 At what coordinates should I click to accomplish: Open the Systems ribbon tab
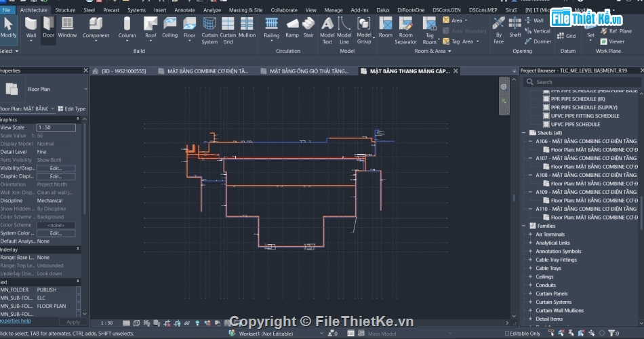(x=136, y=10)
